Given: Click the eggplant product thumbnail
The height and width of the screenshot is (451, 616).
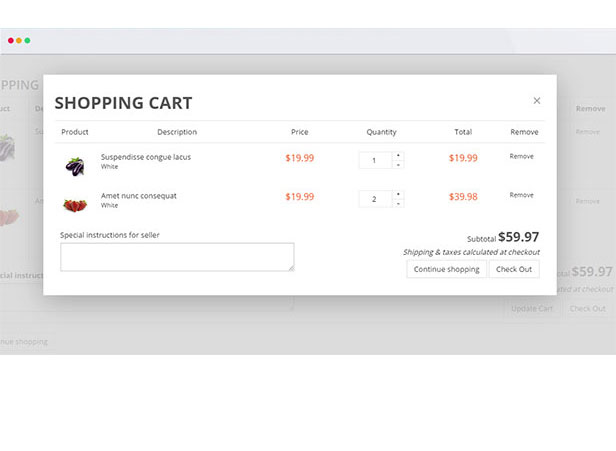Looking at the screenshot, I should (x=75, y=163).
